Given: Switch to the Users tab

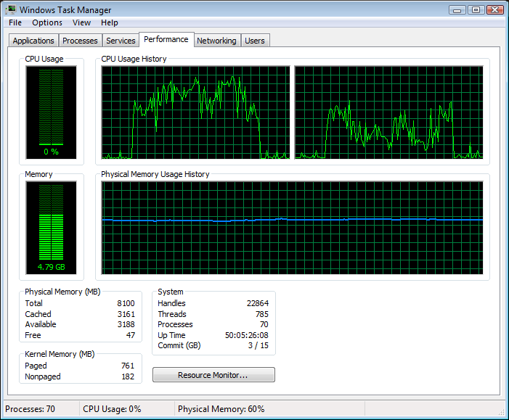Looking at the screenshot, I should coord(255,41).
